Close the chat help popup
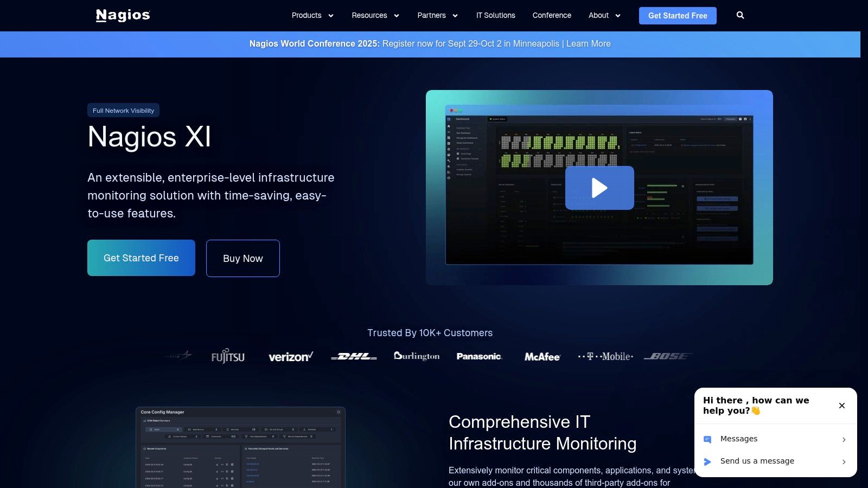Image resolution: width=868 pixels, height=488 pixels. 842,406
